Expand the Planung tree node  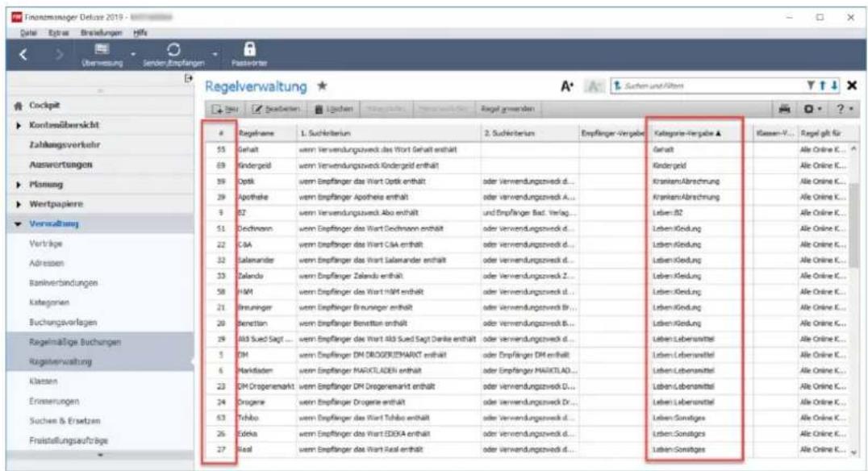[19, 185]
